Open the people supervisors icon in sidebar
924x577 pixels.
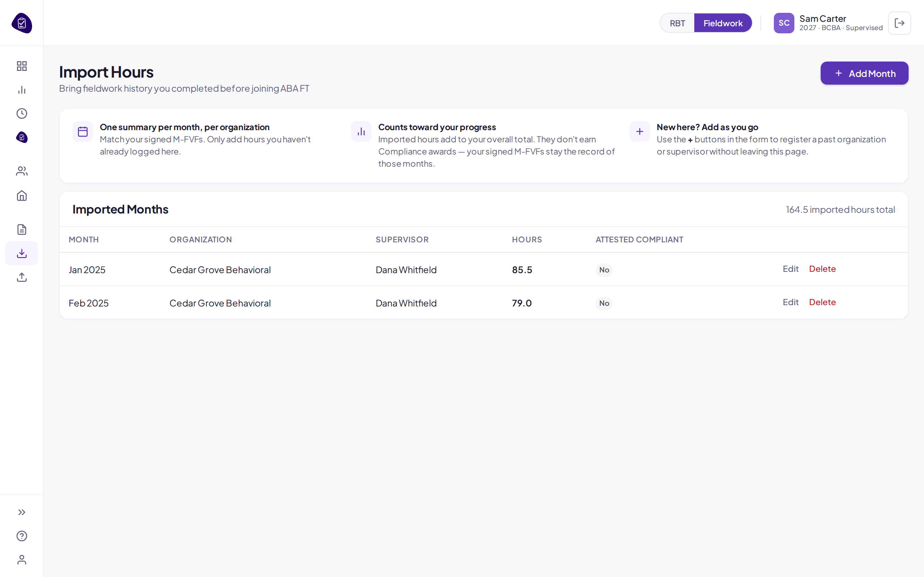point(22,171)
